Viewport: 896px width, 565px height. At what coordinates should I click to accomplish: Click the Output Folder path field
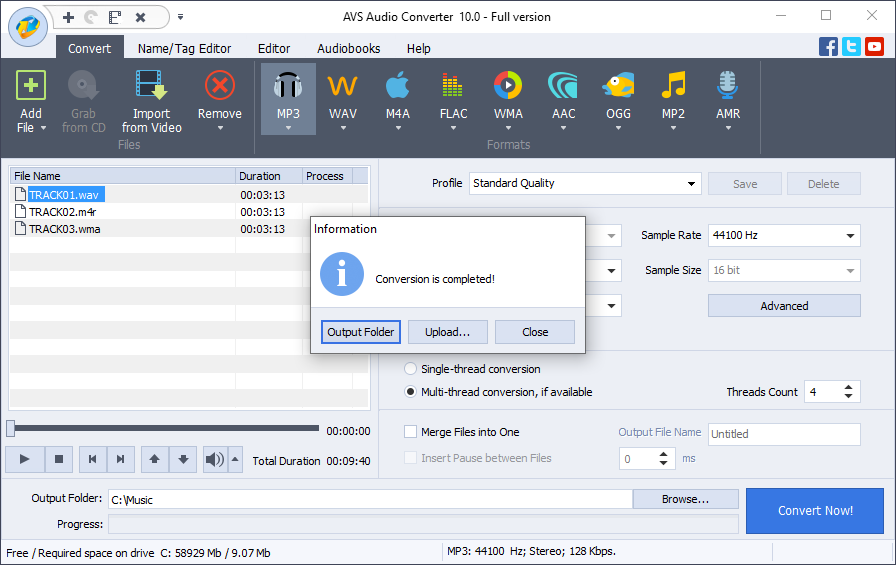[370, 499]
